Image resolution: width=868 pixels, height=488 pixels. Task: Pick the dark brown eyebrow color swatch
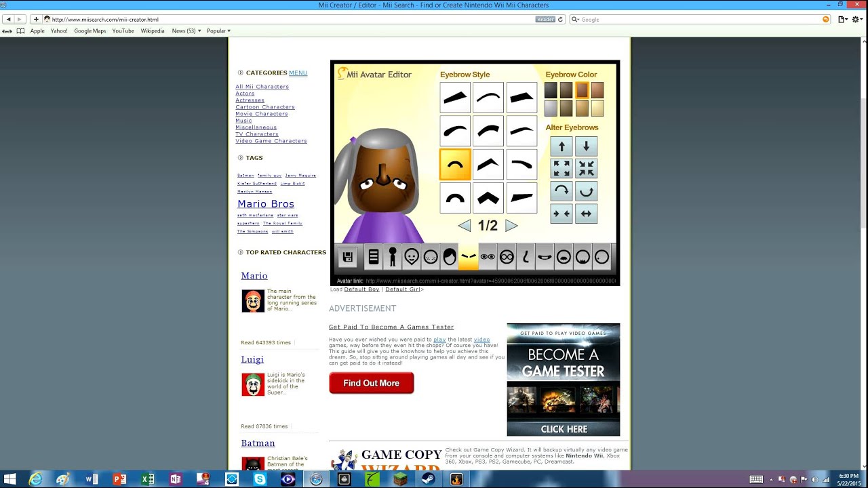pyautogui.click(x=566, y=90)
